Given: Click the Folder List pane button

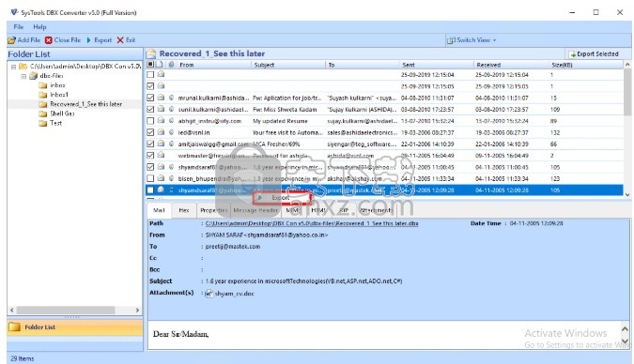Looking at the screenshot, I should pyautogui.click(x=75, y=327).
